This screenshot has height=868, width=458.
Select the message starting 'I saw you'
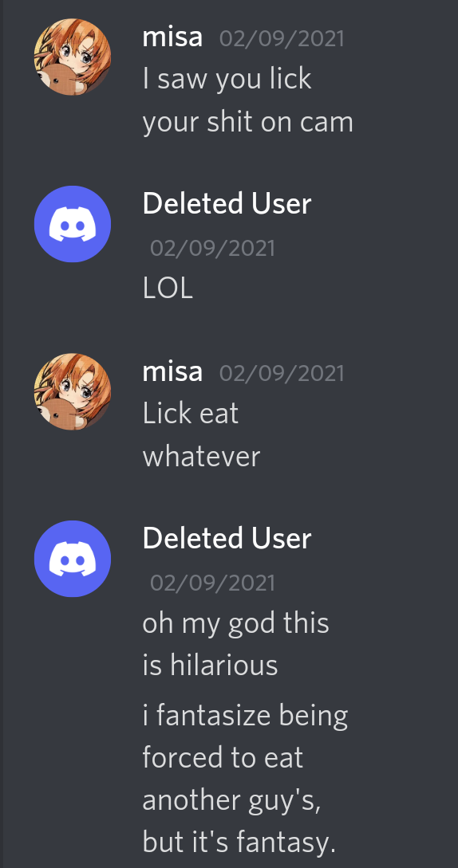pos(248,100)
